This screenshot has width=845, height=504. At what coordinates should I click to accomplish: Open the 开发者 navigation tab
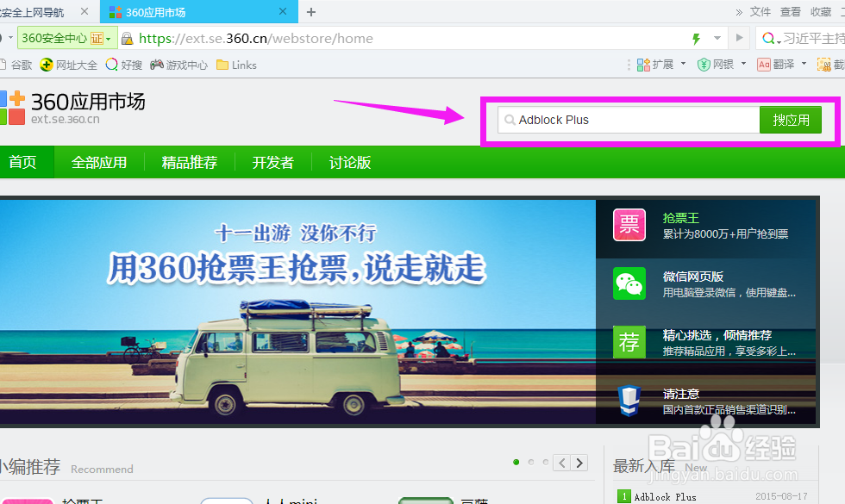[x=273, y=162]
